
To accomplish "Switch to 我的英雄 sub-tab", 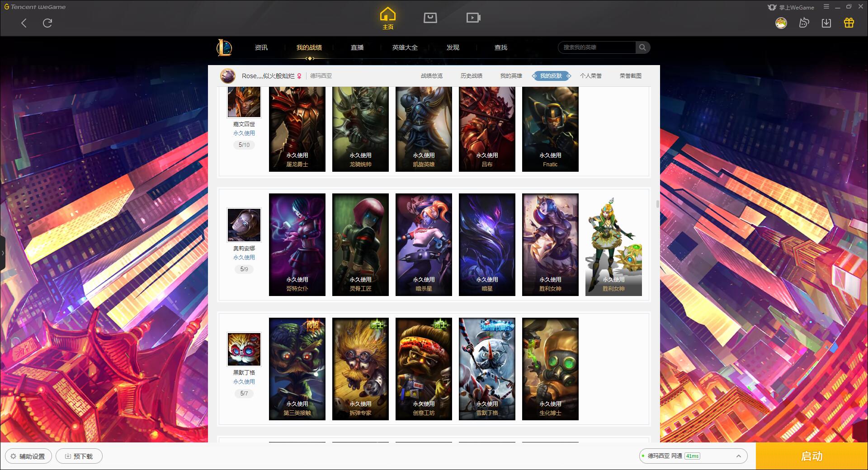I will pos(511,76).
